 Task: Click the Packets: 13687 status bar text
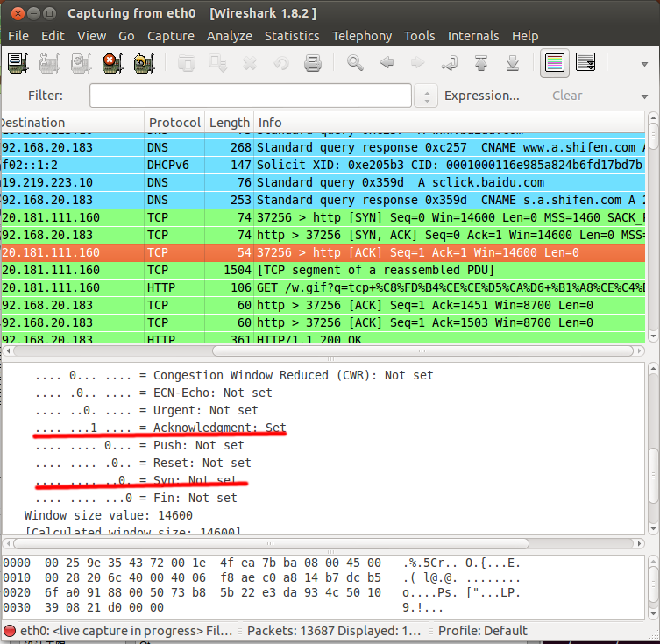[x=334, y=631]
